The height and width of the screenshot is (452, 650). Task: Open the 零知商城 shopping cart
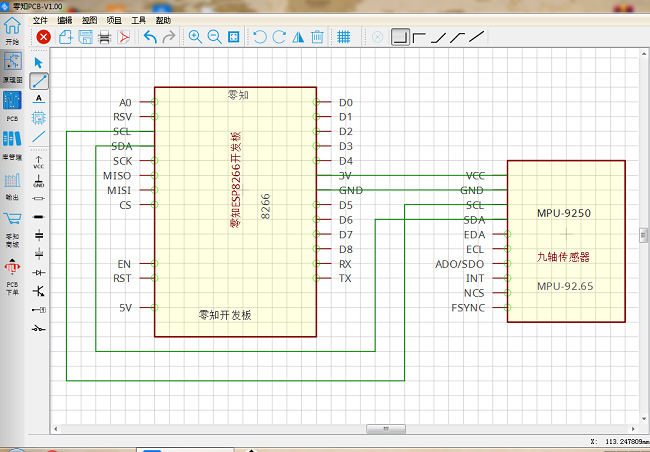coord(12,229)
